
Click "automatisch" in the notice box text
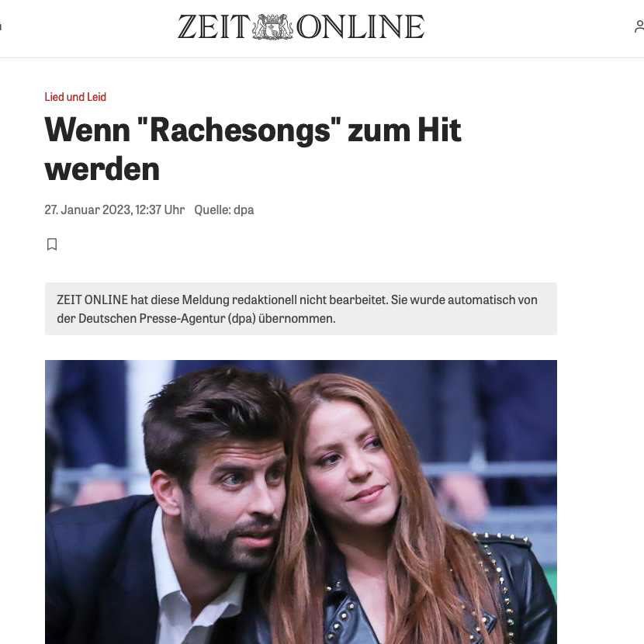[x=481, y=299]
